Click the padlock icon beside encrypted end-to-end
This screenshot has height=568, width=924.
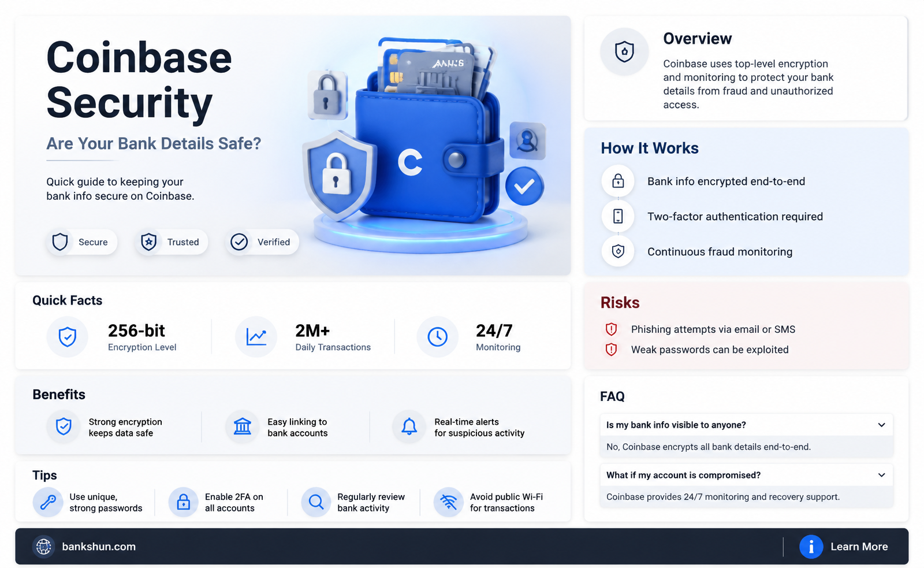click(x=618, y=181)
